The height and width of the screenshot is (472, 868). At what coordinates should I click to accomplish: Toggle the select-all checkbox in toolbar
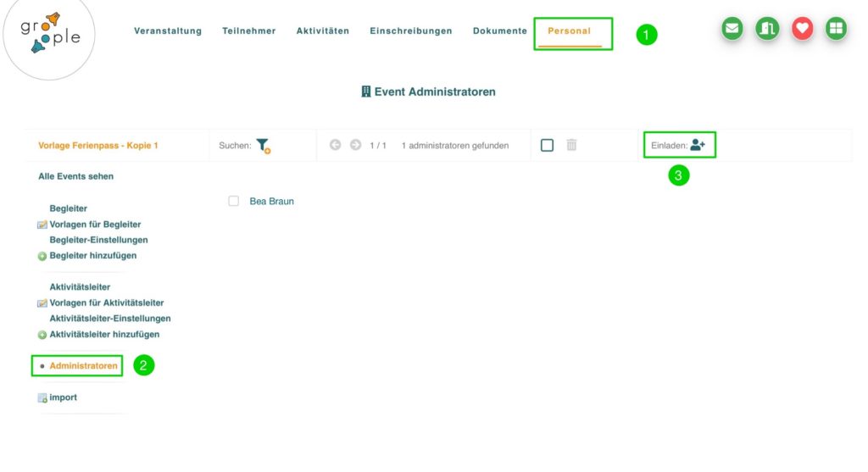(547, 145)
